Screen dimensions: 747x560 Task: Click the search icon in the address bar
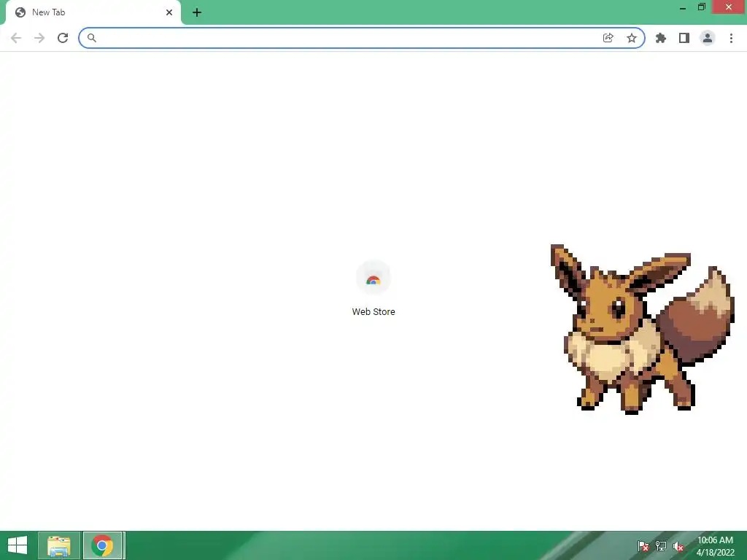(92, 38)
